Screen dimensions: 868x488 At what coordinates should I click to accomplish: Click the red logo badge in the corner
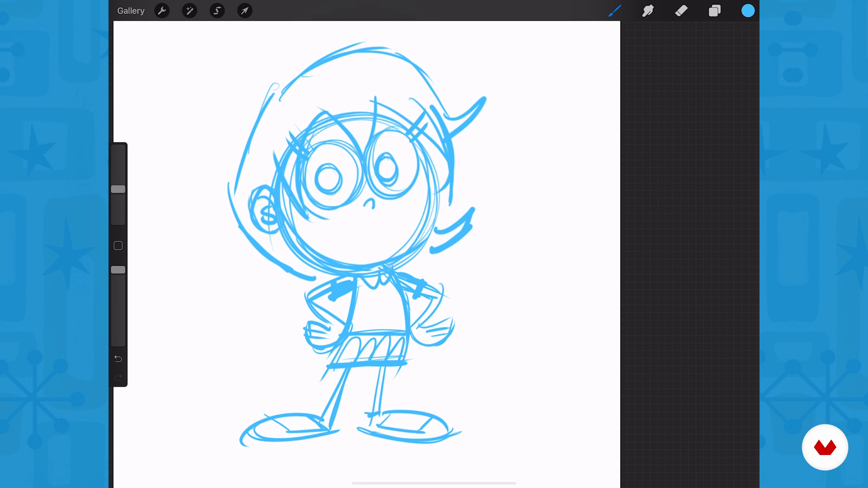(x=825, y=447)
